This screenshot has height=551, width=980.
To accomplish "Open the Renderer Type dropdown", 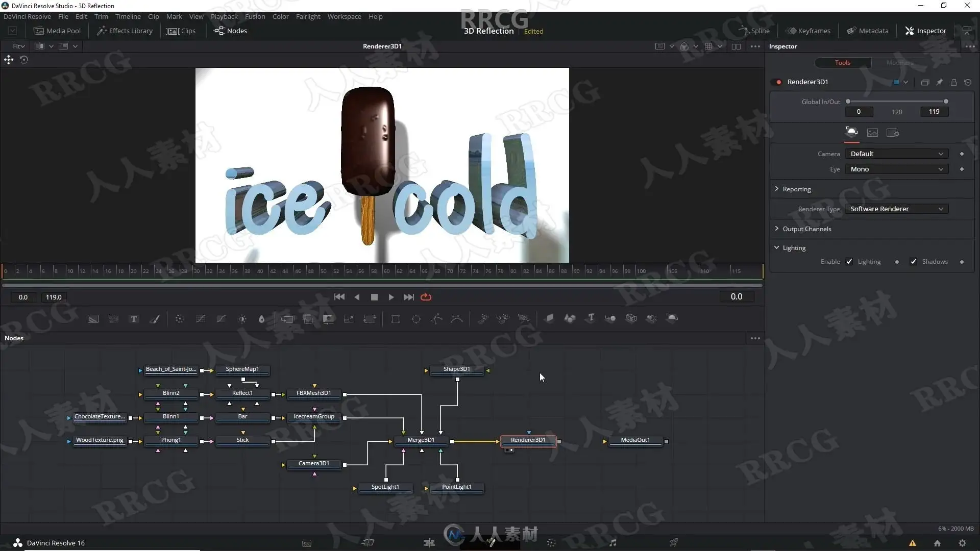I will point(896,209).
